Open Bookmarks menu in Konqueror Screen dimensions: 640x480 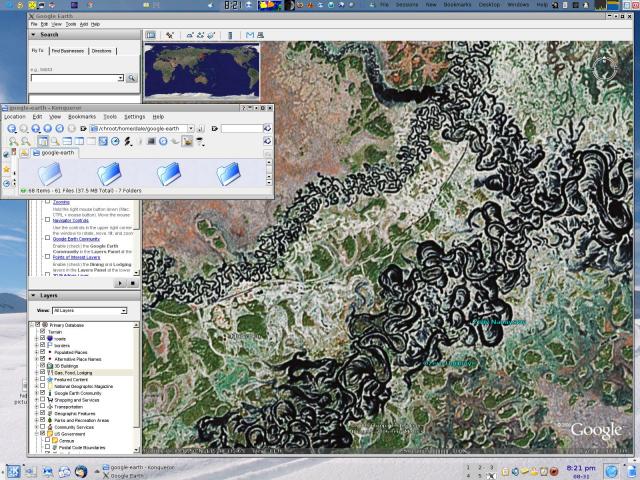[x=82, y=117]
